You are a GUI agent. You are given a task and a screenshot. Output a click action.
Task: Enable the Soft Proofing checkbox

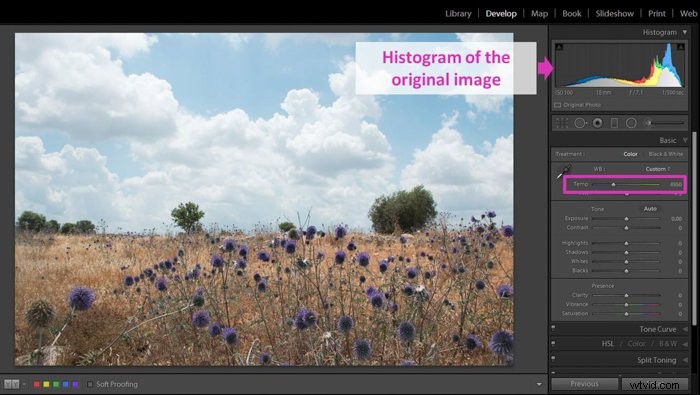90,384
